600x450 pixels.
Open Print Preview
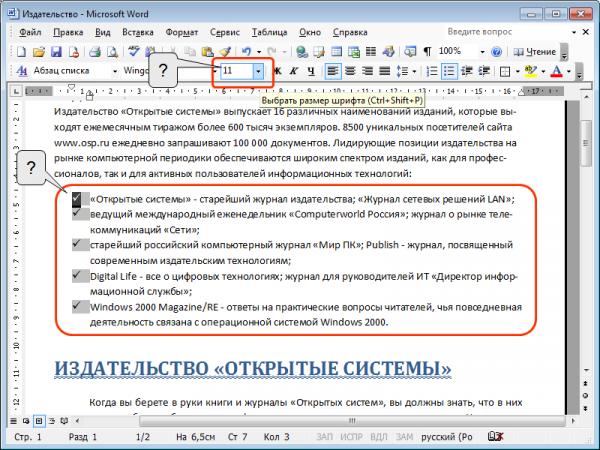tap(112, 51)
